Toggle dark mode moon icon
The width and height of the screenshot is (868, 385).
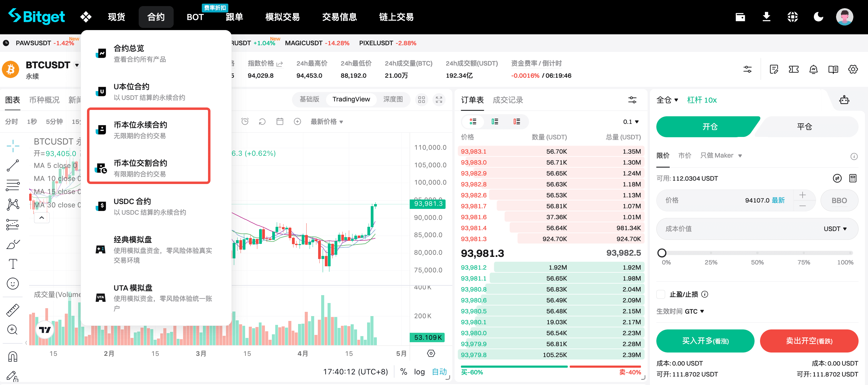pos(818,16)
